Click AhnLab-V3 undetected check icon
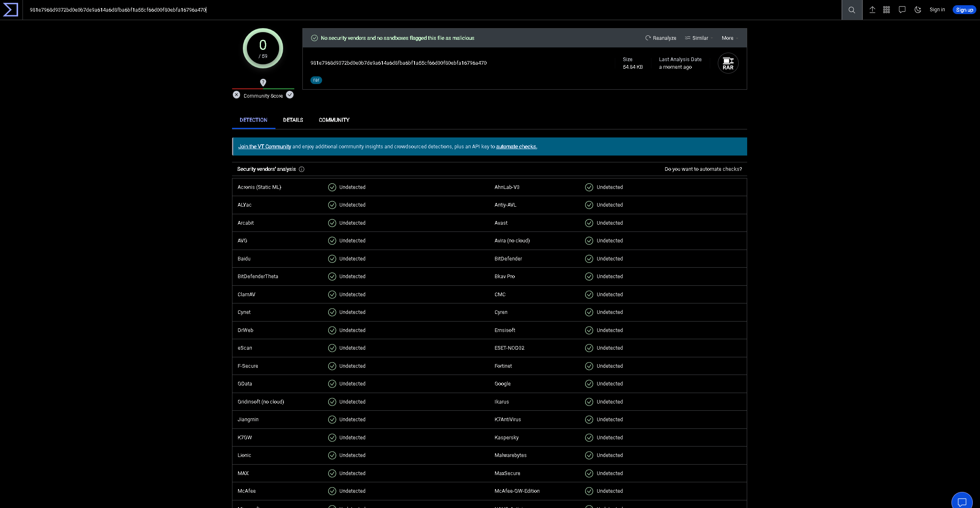 tap(589, 187)
